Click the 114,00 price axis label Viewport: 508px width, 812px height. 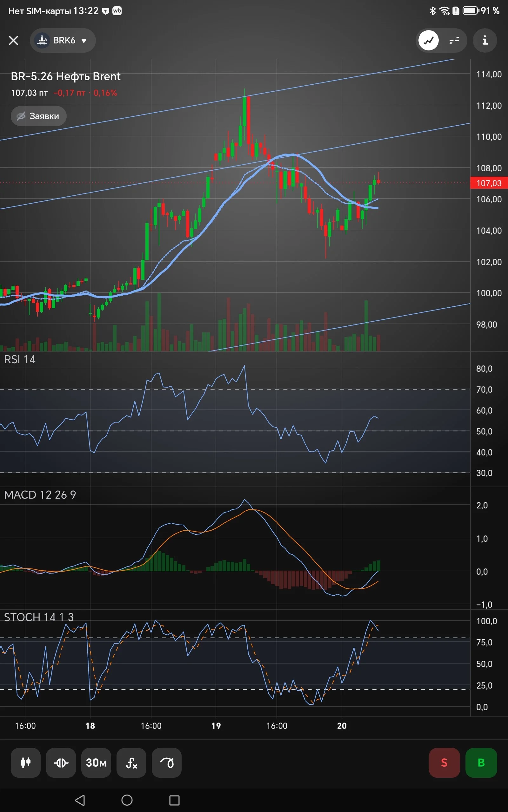tap(489, 74)
